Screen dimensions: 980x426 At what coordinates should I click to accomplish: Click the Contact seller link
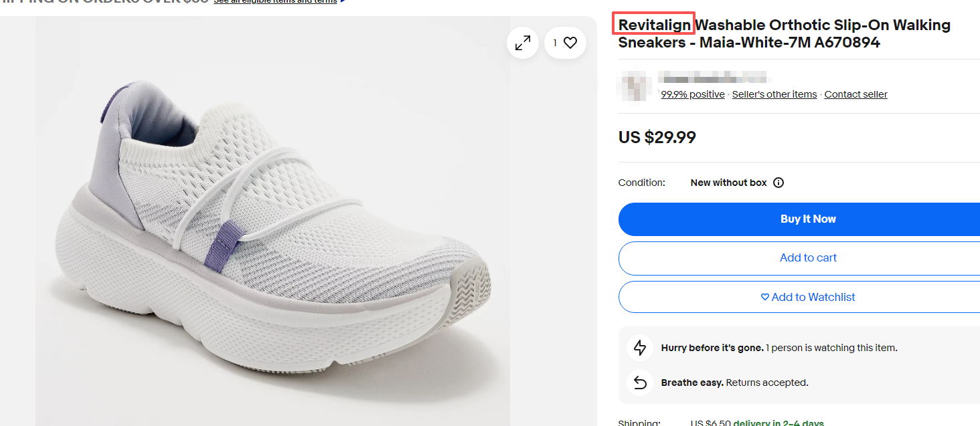(x=855, y=94)
